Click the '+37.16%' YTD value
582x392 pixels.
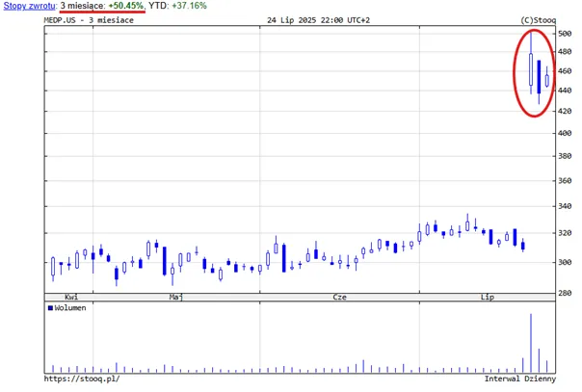tap(189, 6)
